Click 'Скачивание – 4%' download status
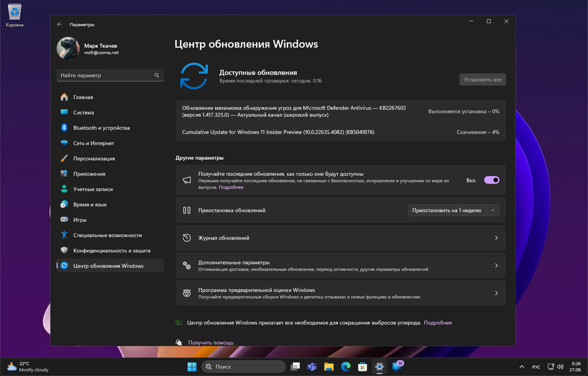Image resolution: width=588 pixels, height=376 pixels. [x=478, y=132]
